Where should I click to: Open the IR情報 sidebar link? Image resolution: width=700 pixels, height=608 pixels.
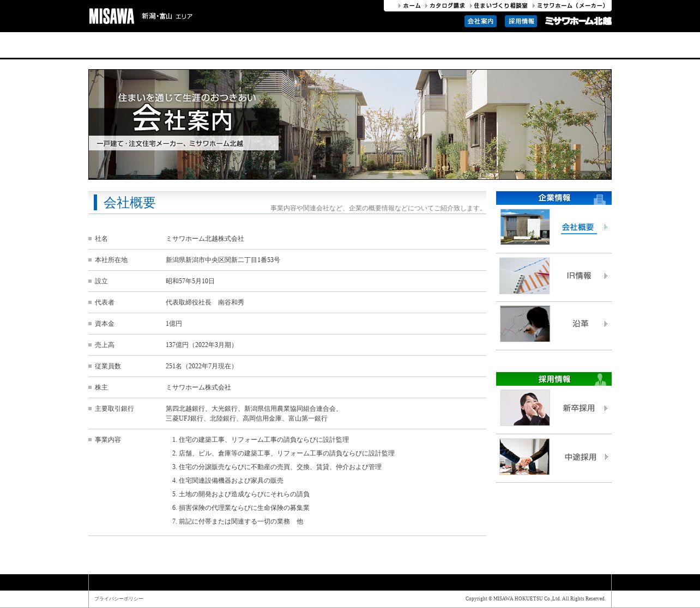tap(579, 276)
